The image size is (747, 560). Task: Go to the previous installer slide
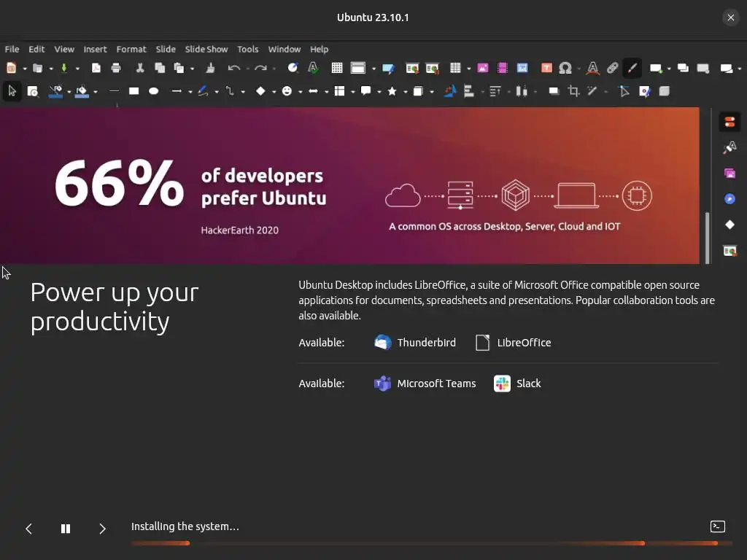28,529
